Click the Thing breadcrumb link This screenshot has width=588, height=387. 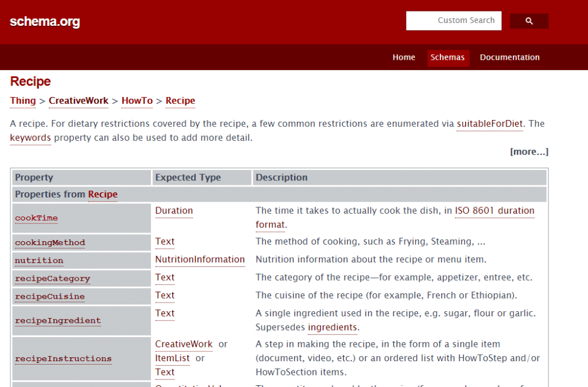22,101
